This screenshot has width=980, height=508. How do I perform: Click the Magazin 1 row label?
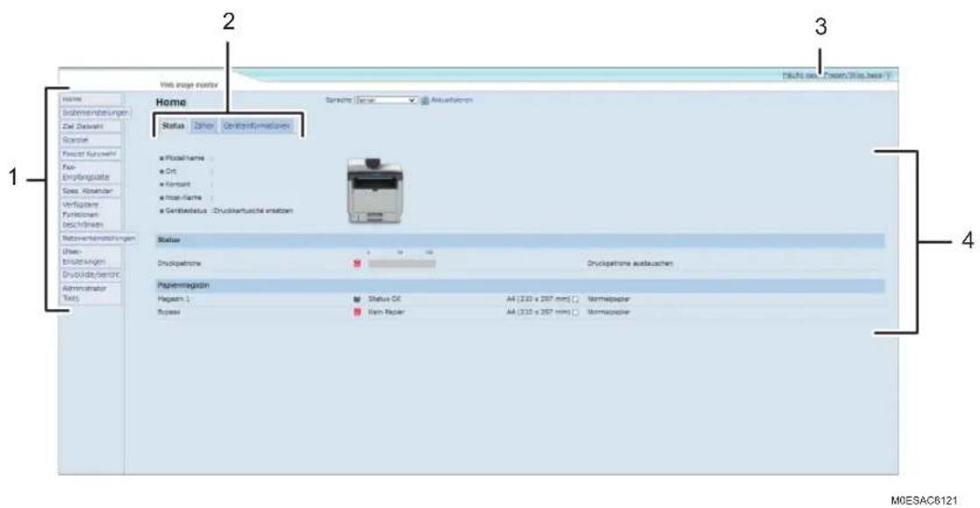click(x=173, y=299)
